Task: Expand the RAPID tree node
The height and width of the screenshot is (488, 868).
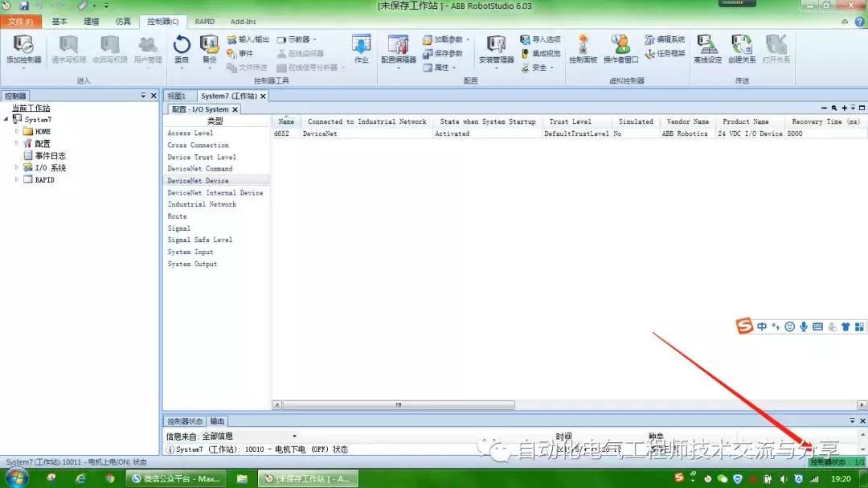Action: click(x=17, y=179)
